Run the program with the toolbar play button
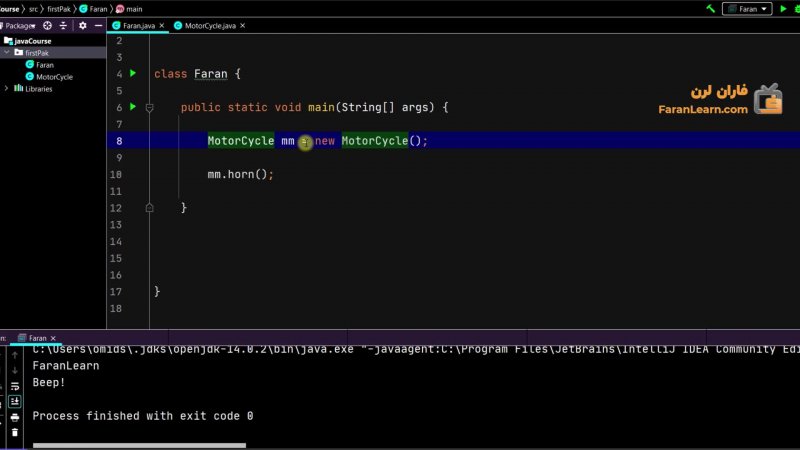This screenshot has height=450, width=800. pyautogui.click(x=783, y=9)
